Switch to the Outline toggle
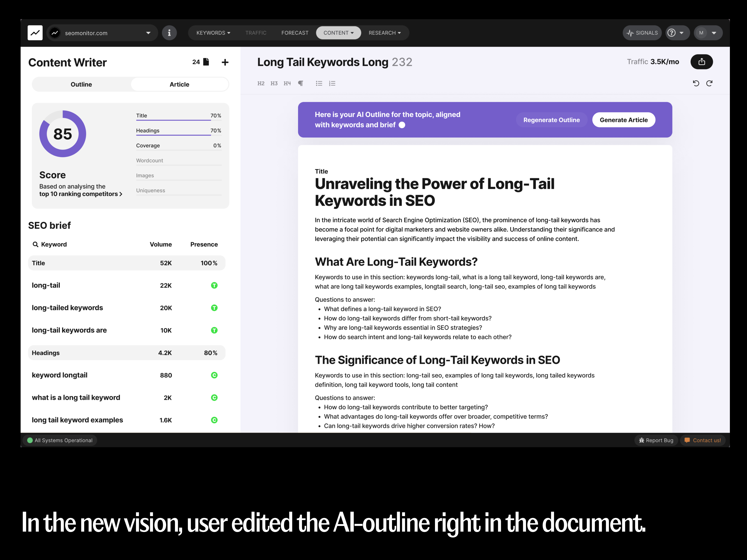 tap(81, 84)
